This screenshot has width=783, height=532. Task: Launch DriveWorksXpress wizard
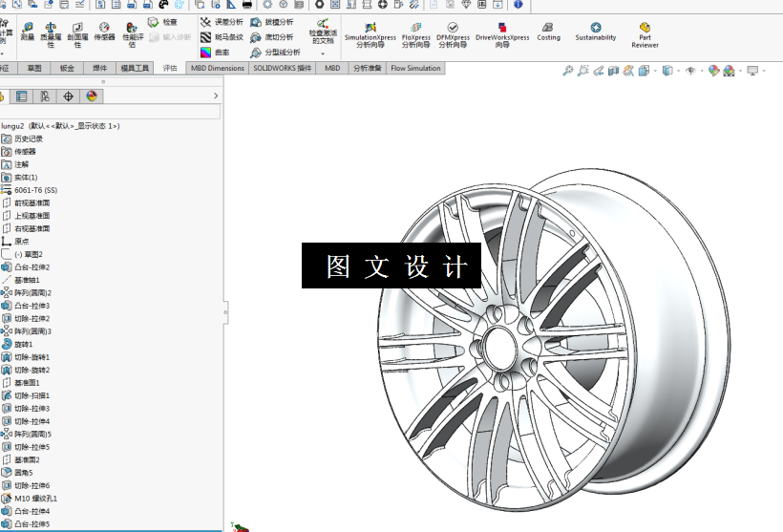[502, 34]
